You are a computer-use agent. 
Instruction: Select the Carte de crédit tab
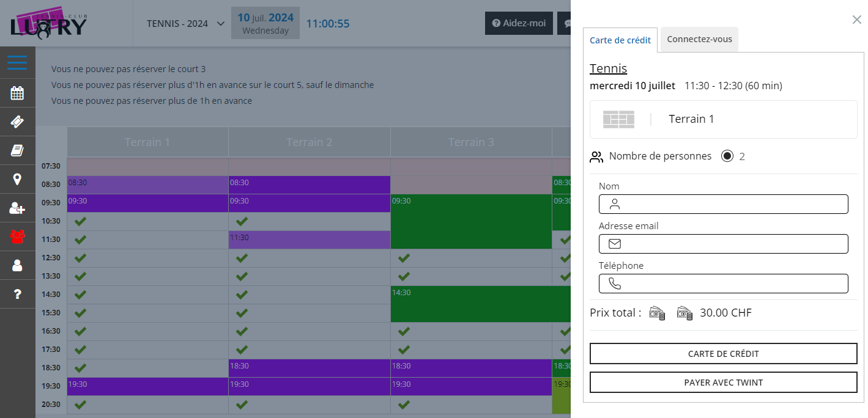tap(620, 40)
